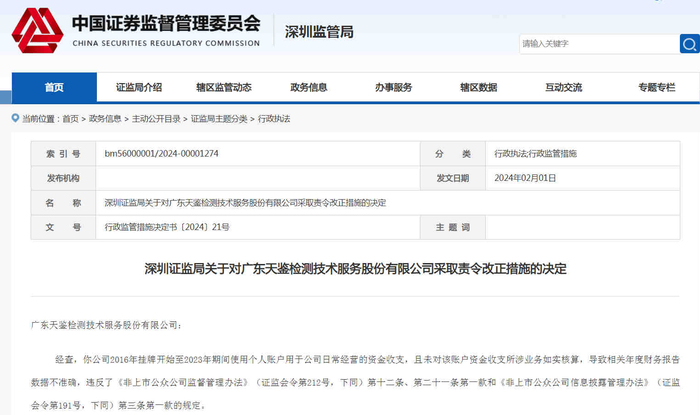Click the blue search magnifier button
This screenshot has width=700, height=415.
(689, 44)
